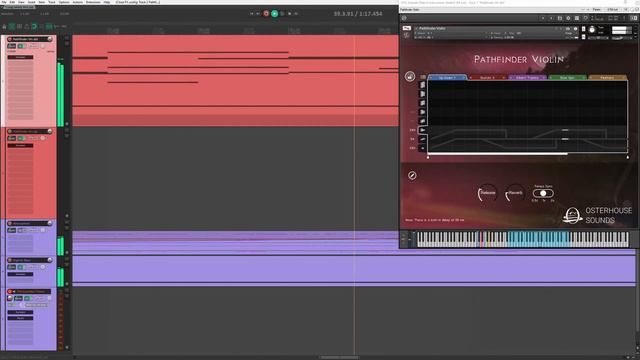Open the Edit menu
640x360 pixels.
pyautogui.click(x=12, y=2)
